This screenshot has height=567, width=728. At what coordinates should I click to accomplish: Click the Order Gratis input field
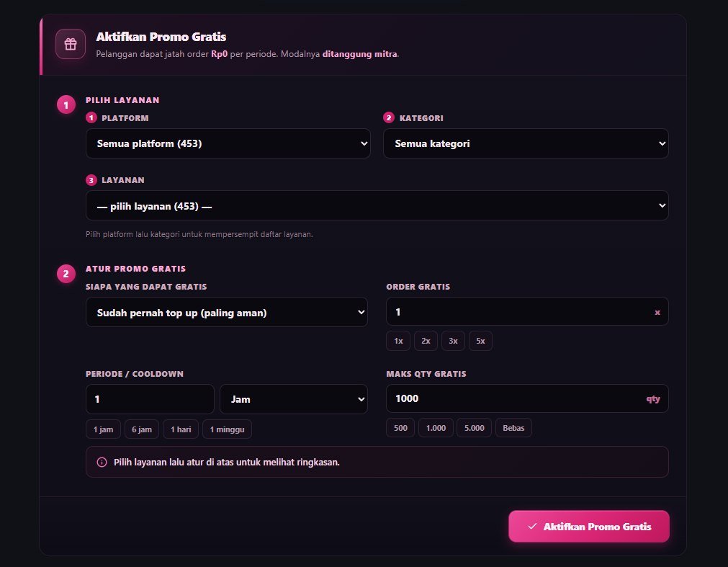(x=527, y=311)
